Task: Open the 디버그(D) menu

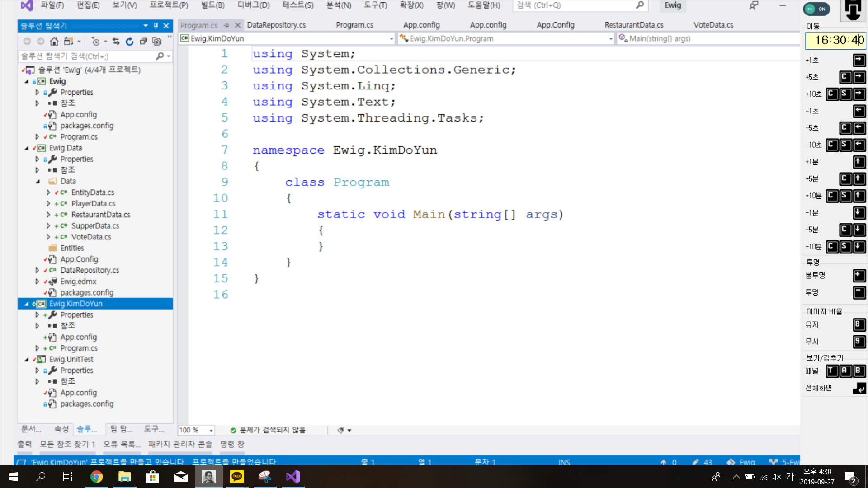Action: click(x=253, y=5)
